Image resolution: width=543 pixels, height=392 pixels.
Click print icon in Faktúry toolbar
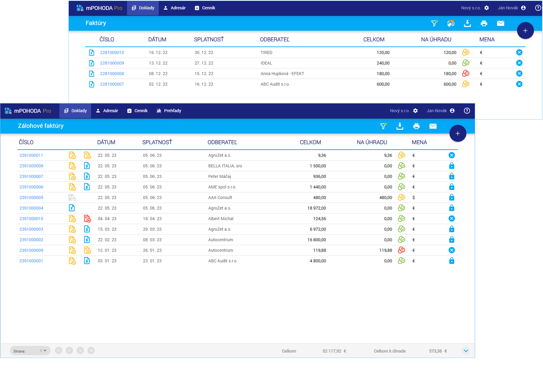pos(484,23)
